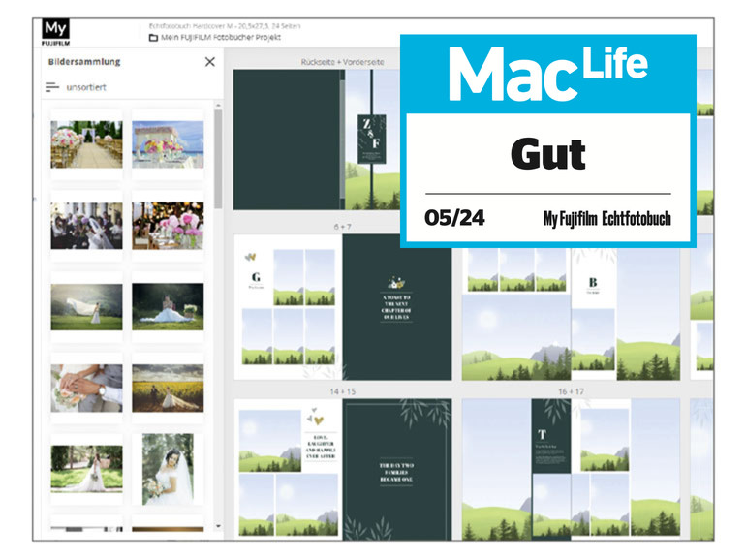Click the Echtfotobuch Hardcover M product text

[x=225, y=26]
